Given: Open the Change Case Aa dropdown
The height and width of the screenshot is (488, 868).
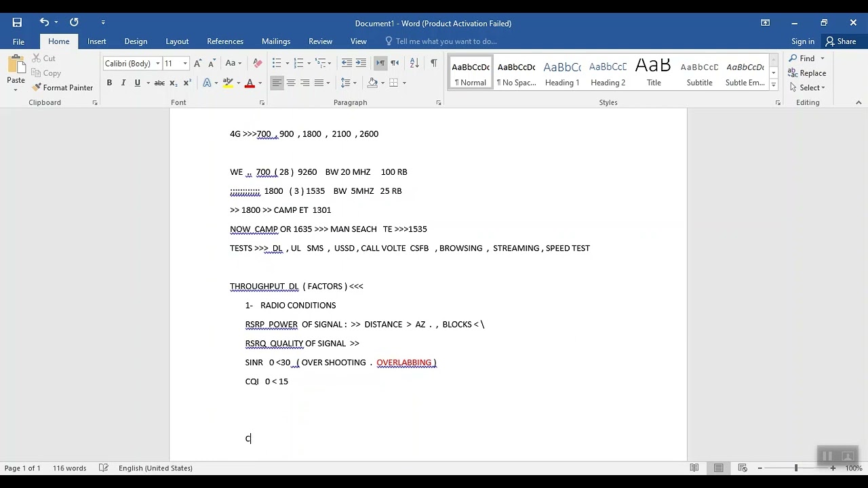Looking at the screenshot, I should [x=233, y=63].
